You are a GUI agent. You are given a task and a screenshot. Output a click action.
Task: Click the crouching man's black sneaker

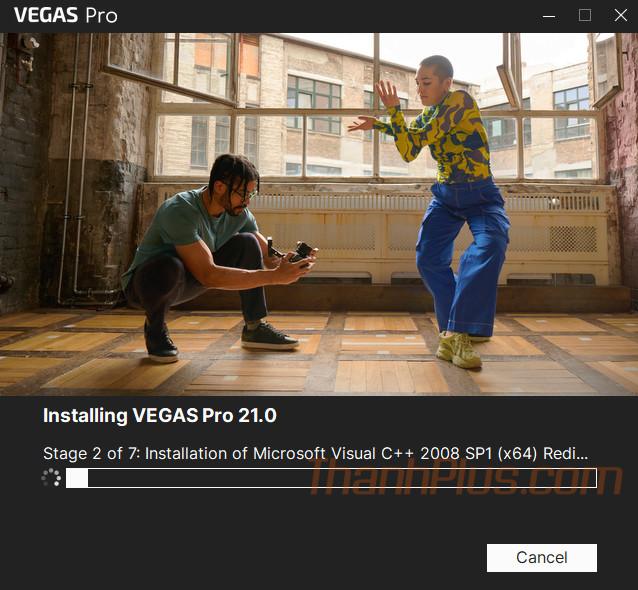[270, 337]
